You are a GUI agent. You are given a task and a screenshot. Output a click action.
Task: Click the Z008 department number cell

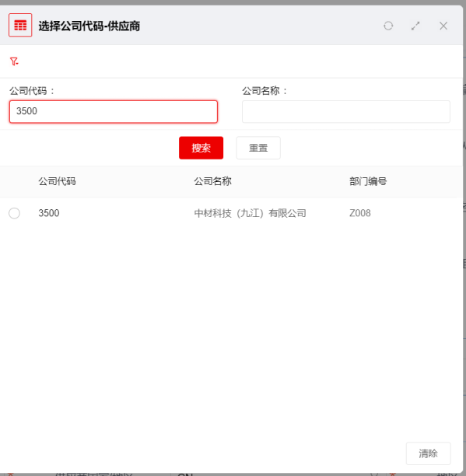360,213
